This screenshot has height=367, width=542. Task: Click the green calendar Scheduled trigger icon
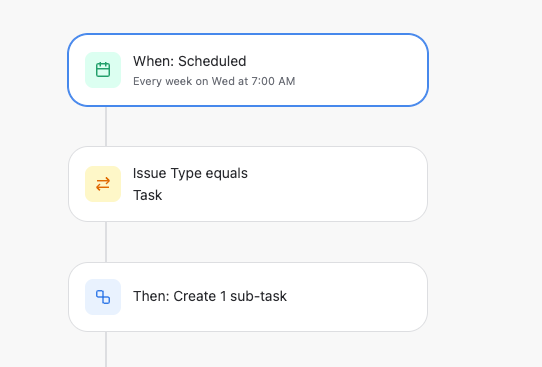(x=103, y=70)
